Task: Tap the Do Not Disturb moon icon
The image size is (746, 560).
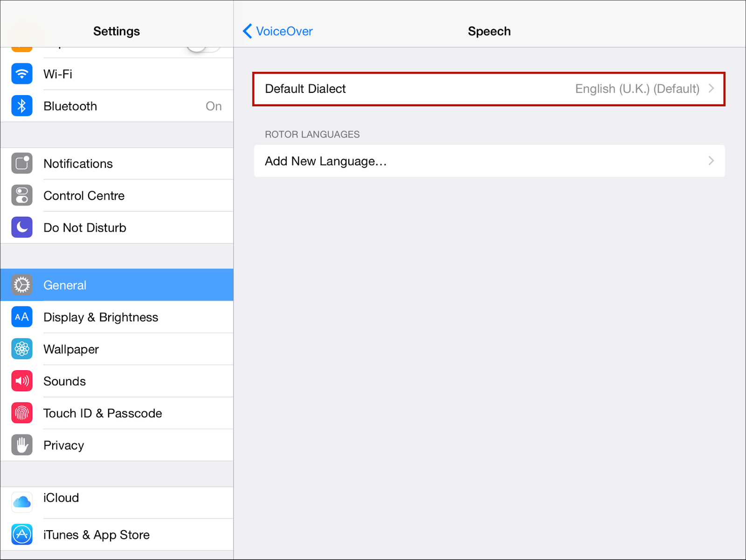Action: [22, 228]
